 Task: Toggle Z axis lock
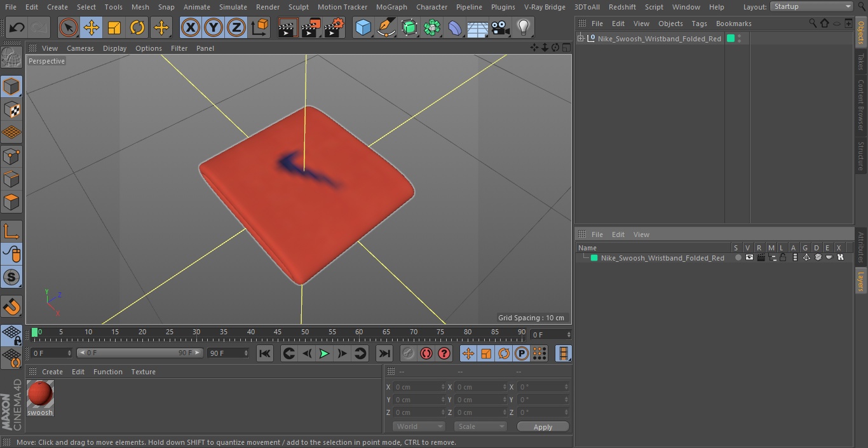pos(236,28)
